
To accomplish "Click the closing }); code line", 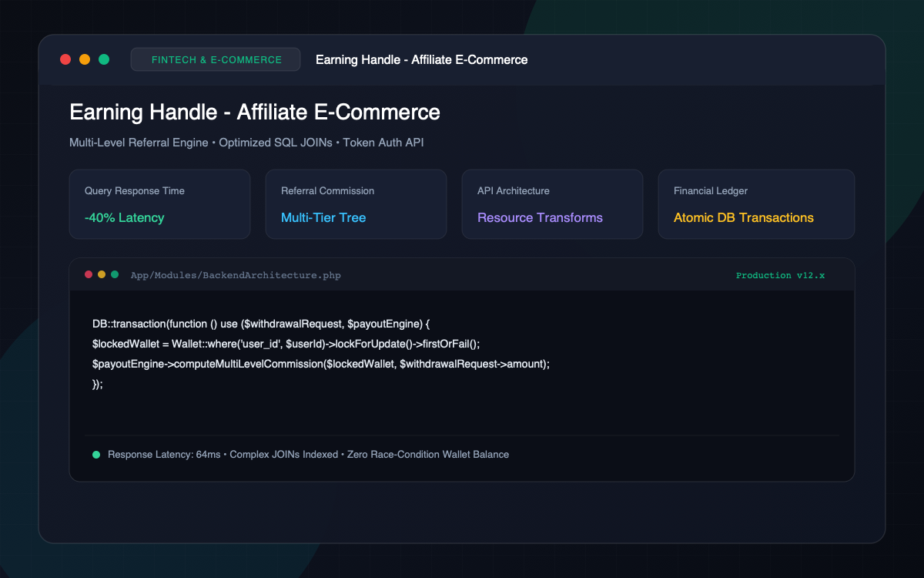I will coord(98,384).
